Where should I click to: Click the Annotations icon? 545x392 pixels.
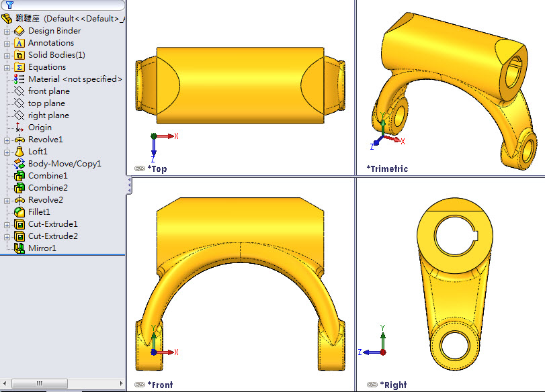pos(19,43)
